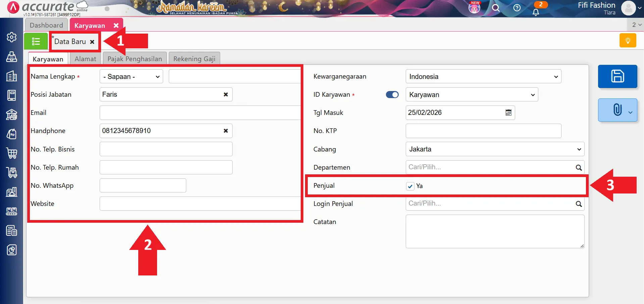Click the blue save disk icon
The height and width of the screenshot is (304, 644).
tap(617, 76)
